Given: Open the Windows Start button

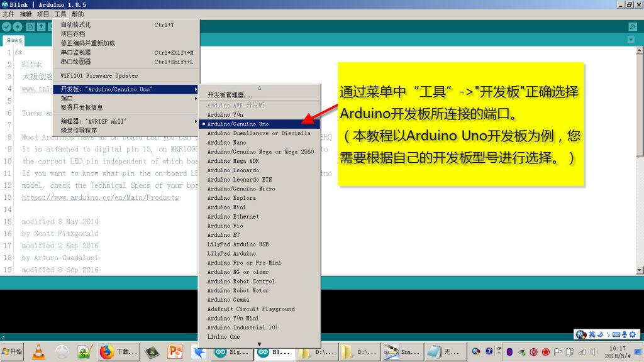Looking at the screenshot, I should coord(12,352).
